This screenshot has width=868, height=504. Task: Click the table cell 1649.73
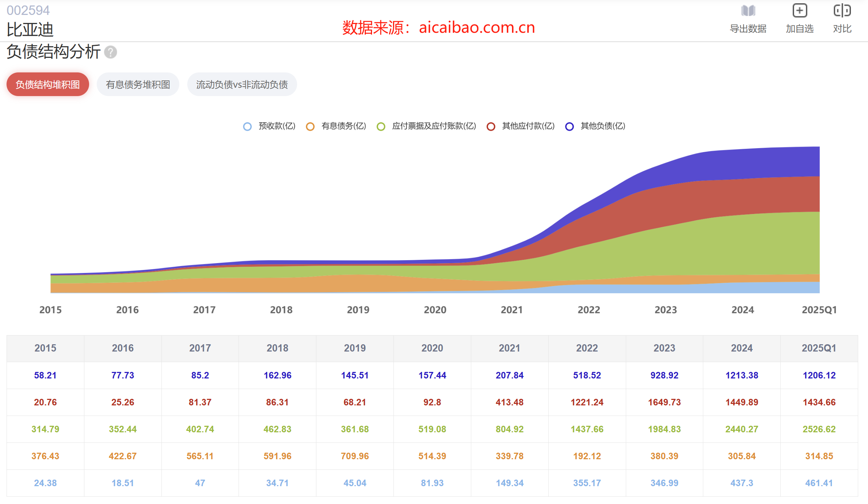pos(664,402)
